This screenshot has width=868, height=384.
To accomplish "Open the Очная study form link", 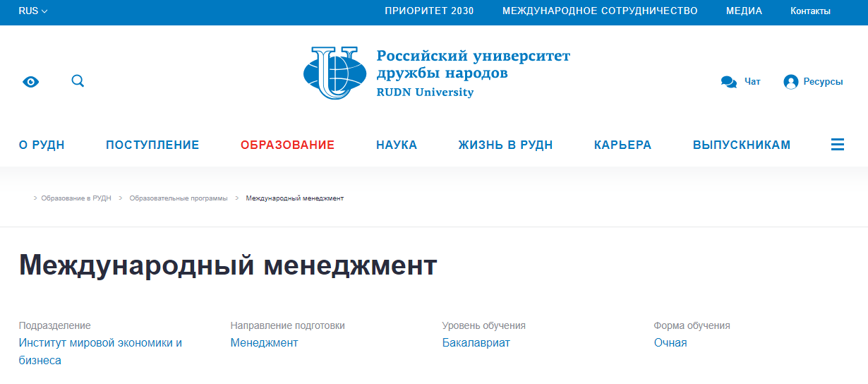I will 670,343.
